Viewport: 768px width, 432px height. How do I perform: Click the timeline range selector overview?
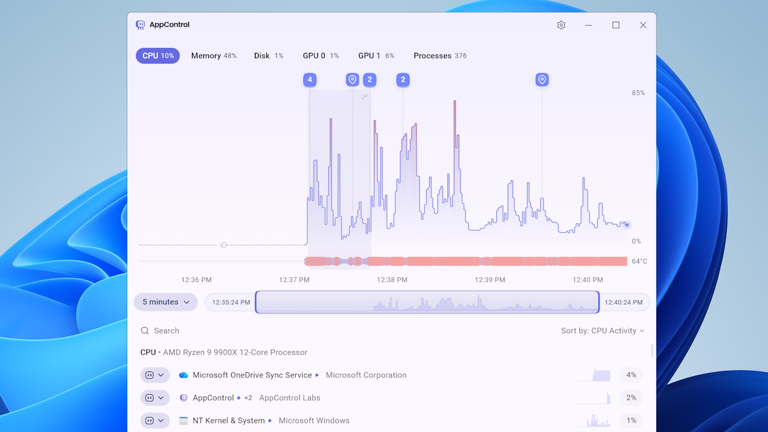coord(427,302)
